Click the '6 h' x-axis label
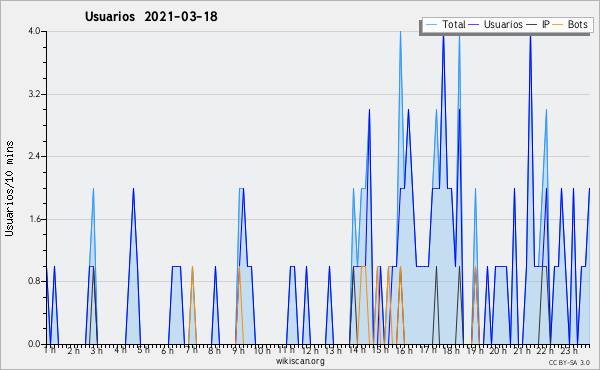The width and height of the screenshot is (600, 370). click(x=167, y=350)
